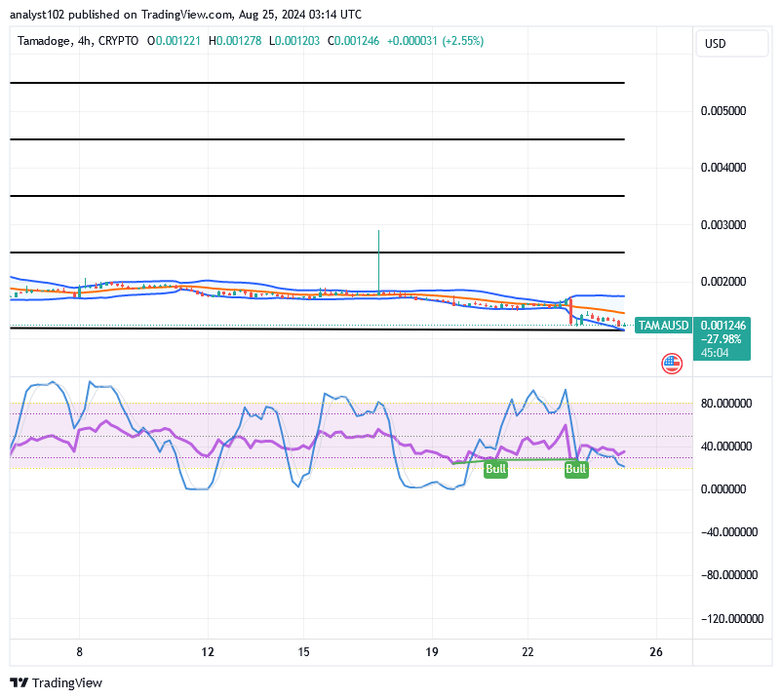Image resolution: width=782 pixels, height=700 pixels.
Task: Click date 19 on the time axis
Action: (x=431, y=651)
